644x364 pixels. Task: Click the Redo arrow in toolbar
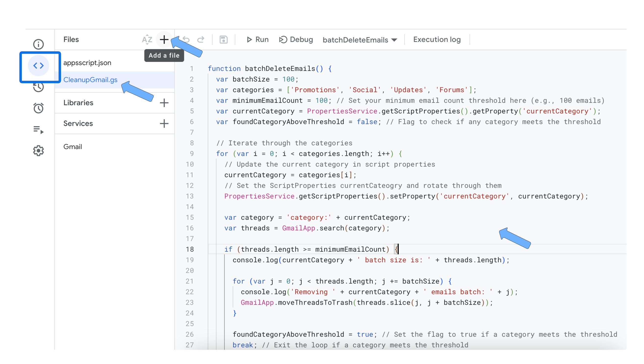(201, 40)
